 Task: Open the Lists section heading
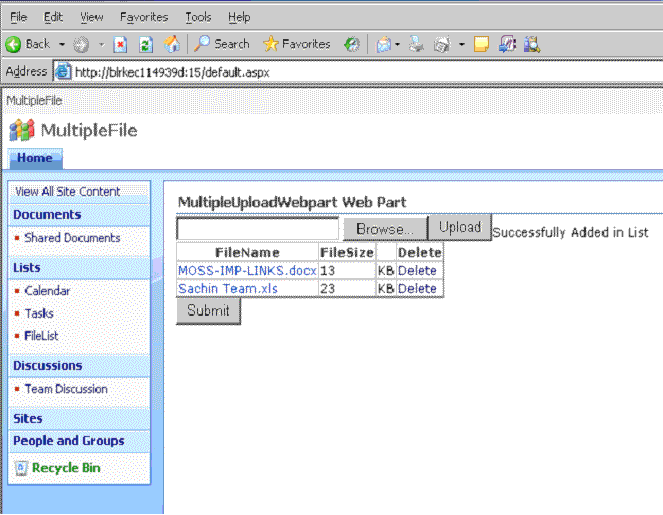click(x=27, y=268)
